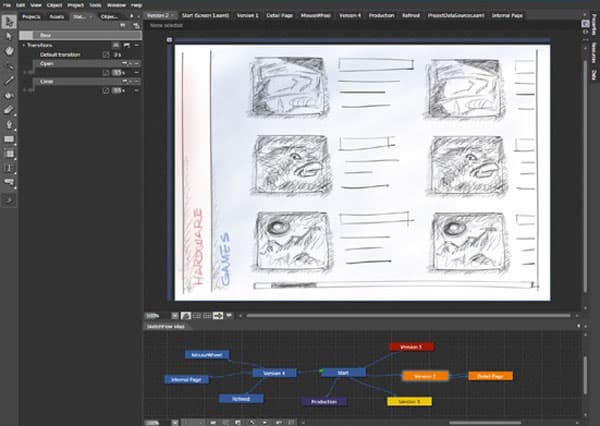Toggle rendering effects icon below artboard
The width and height of the screenshot is (600, 426).
186,316
